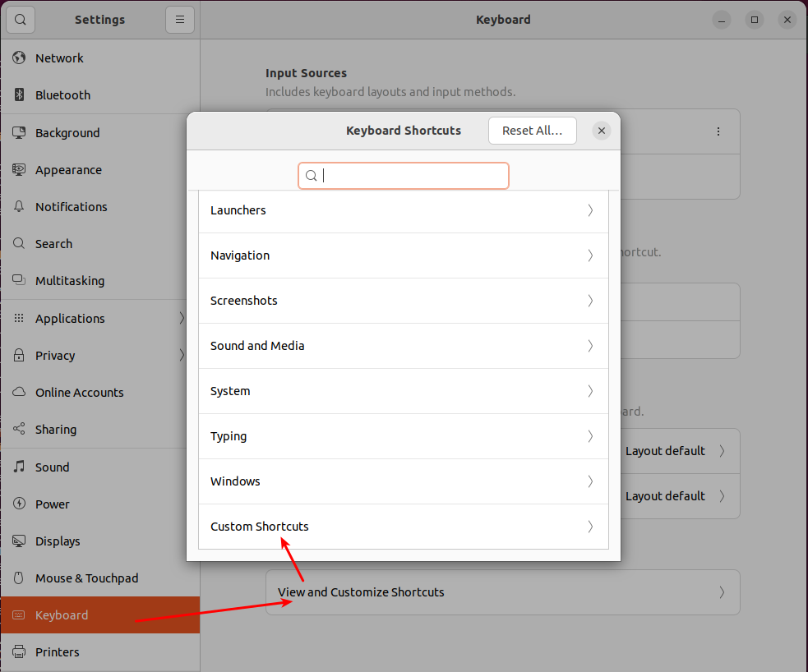Click the Sound music note icon
This screenshot has width=808, height=672.
[20, 467]
